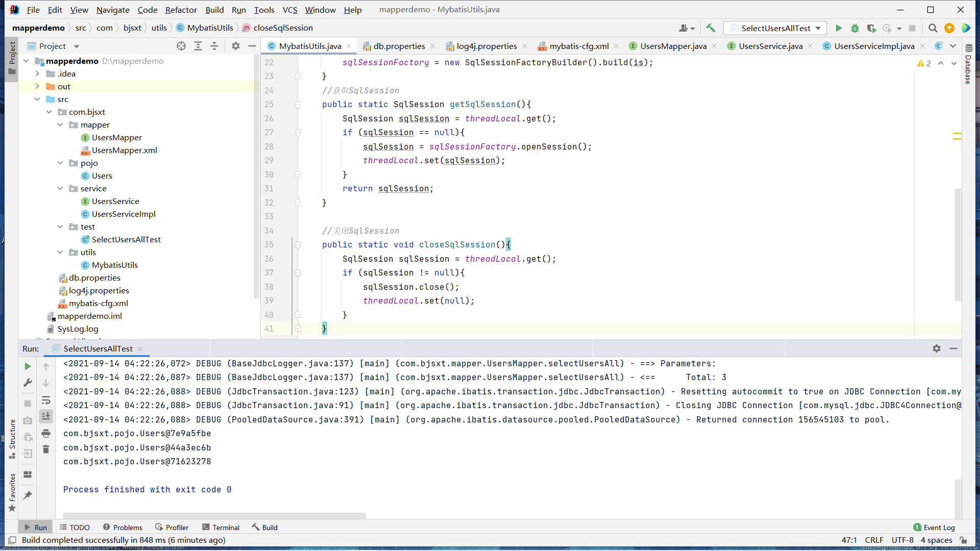Click the grayed-out Stop button in top toolbar
Screen dimensions: 980x551
(x=912, y=28)
